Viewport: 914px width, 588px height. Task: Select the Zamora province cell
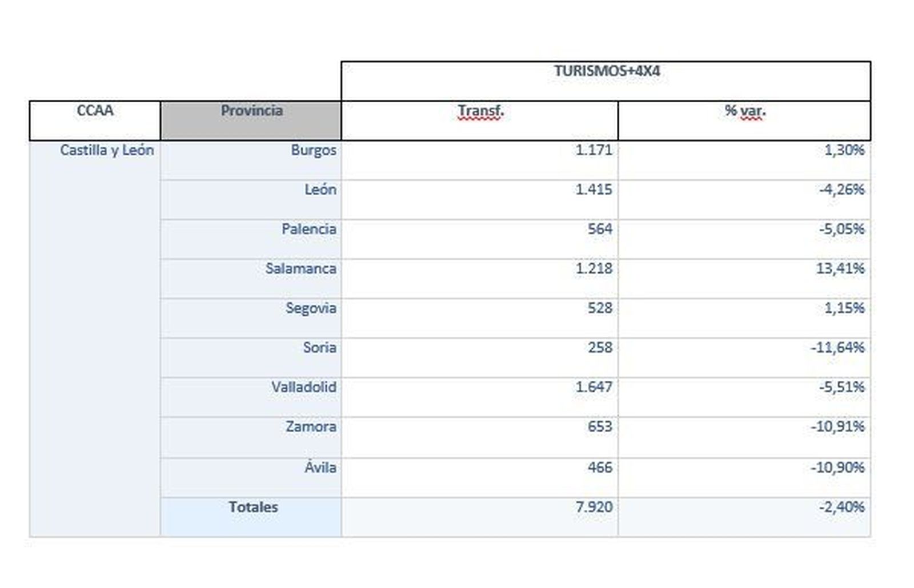[311, 426]
